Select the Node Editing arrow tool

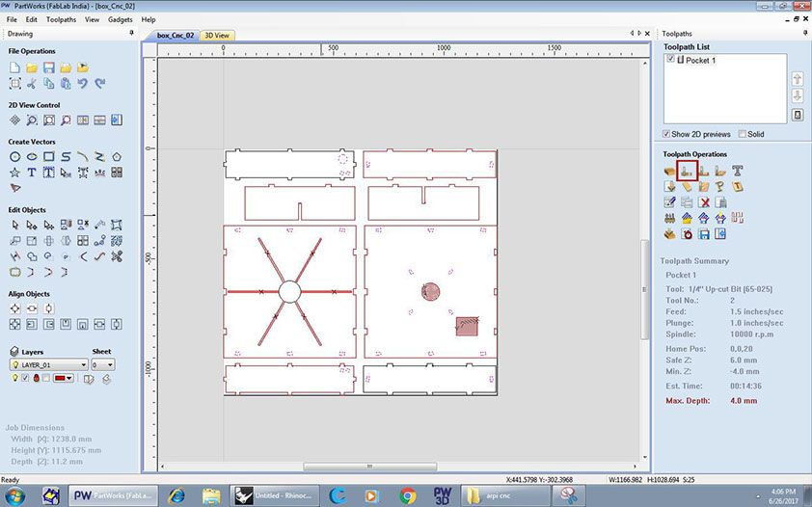coord(32,225)
